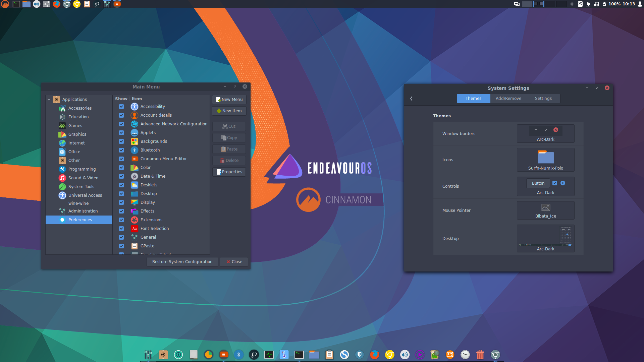Open the Desklets entry in Main Menu
Image resolution: width=644 pixels, height=362 pixels.
coord(149,185)
